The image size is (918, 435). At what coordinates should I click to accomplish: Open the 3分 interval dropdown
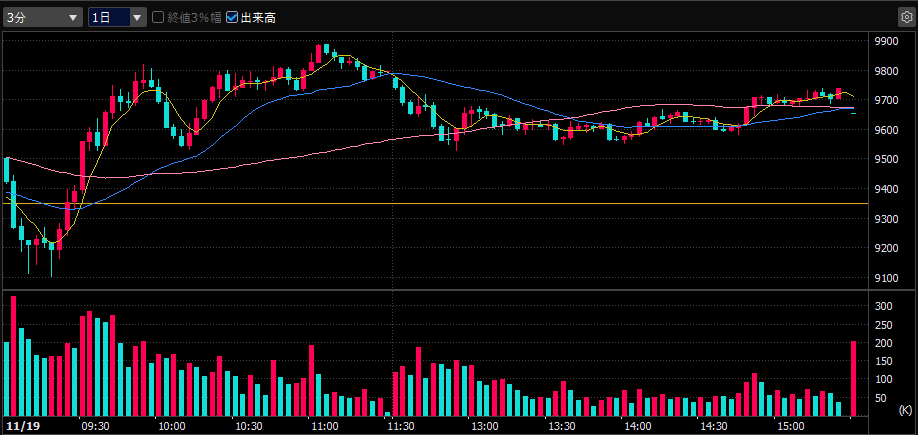point(43,17)
